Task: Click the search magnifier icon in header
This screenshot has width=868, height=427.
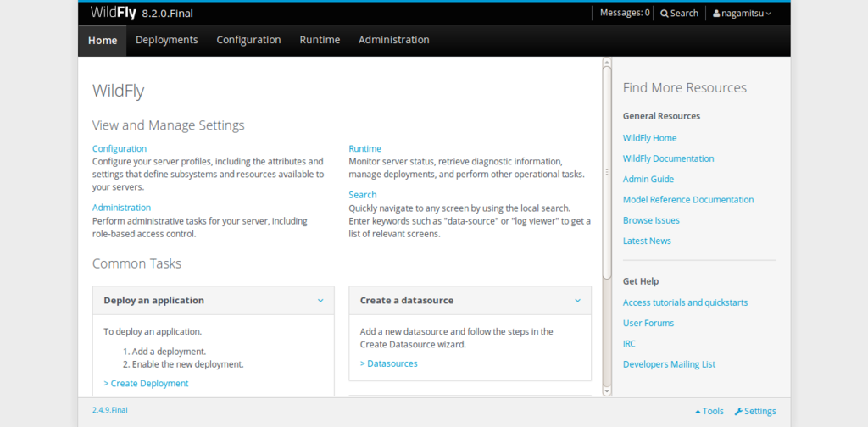Action: [x=665, y=14]
